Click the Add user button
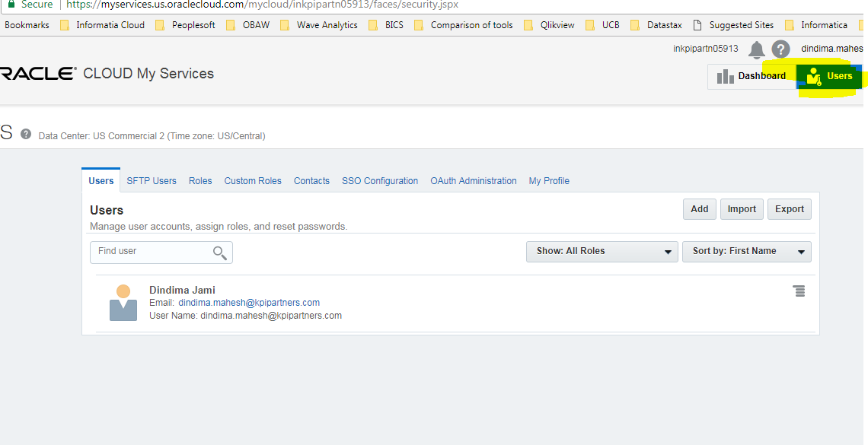This screenshot has width=868, height=445. pos(699,209)
